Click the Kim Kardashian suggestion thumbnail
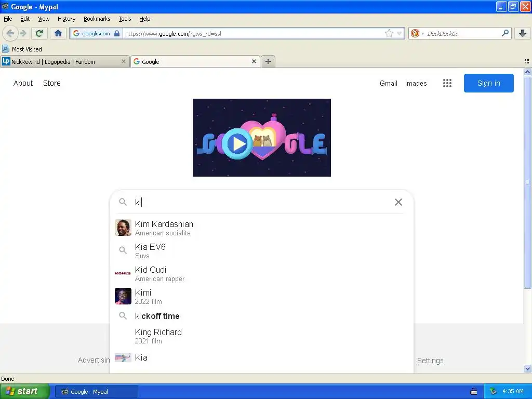 pos(123,228)
